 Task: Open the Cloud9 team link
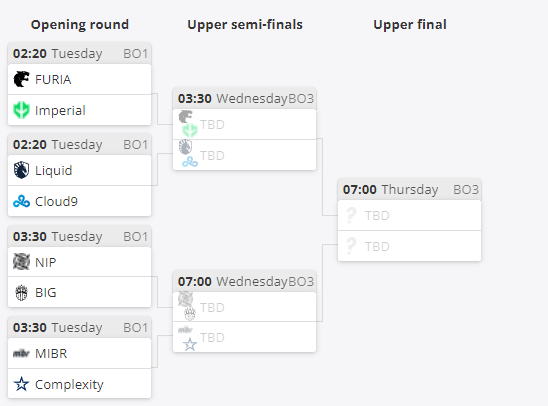coord(80,201)
